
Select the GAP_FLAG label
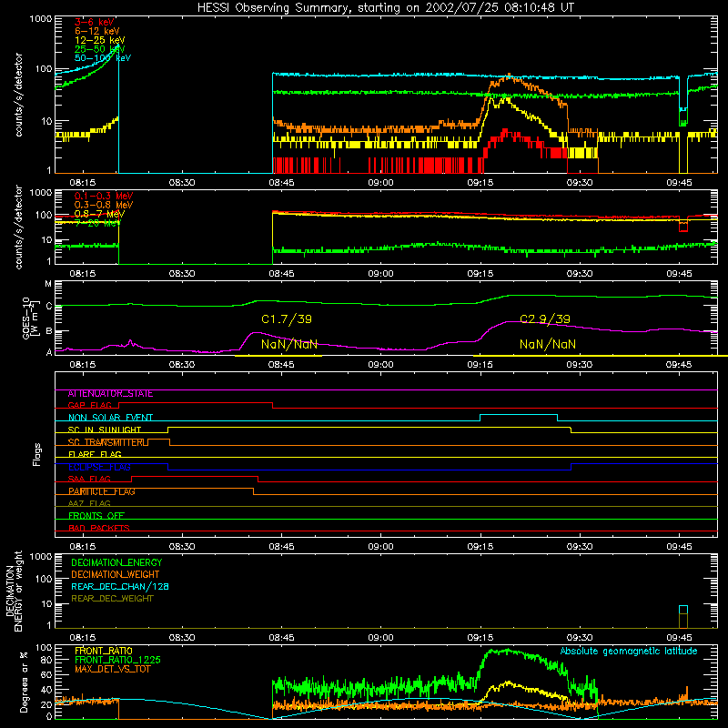point(89,406)
